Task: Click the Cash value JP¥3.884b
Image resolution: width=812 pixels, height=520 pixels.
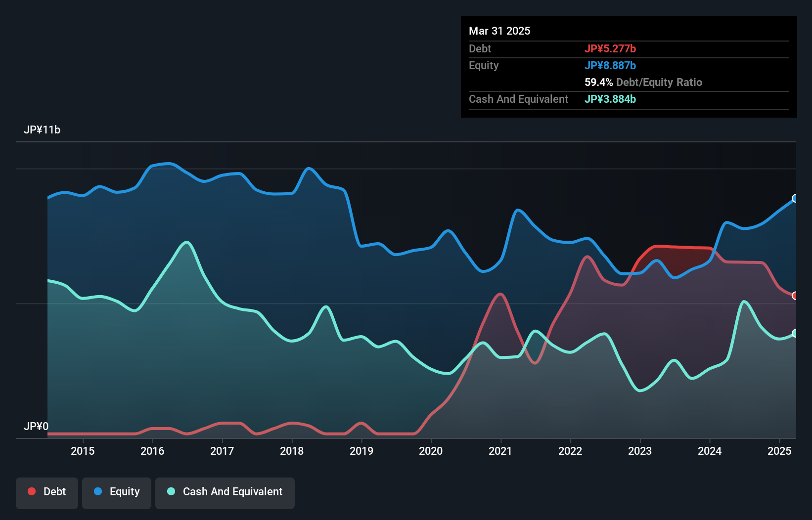Action: coord(610,99)
